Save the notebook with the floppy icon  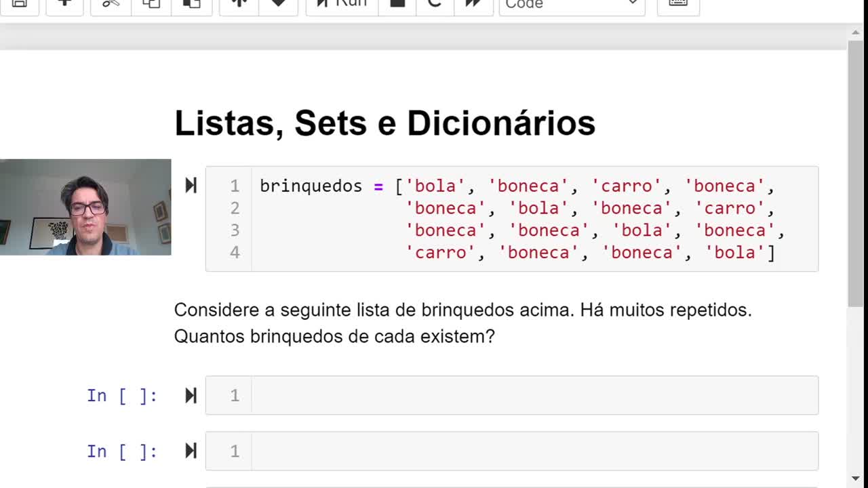(x=19, y=4)
